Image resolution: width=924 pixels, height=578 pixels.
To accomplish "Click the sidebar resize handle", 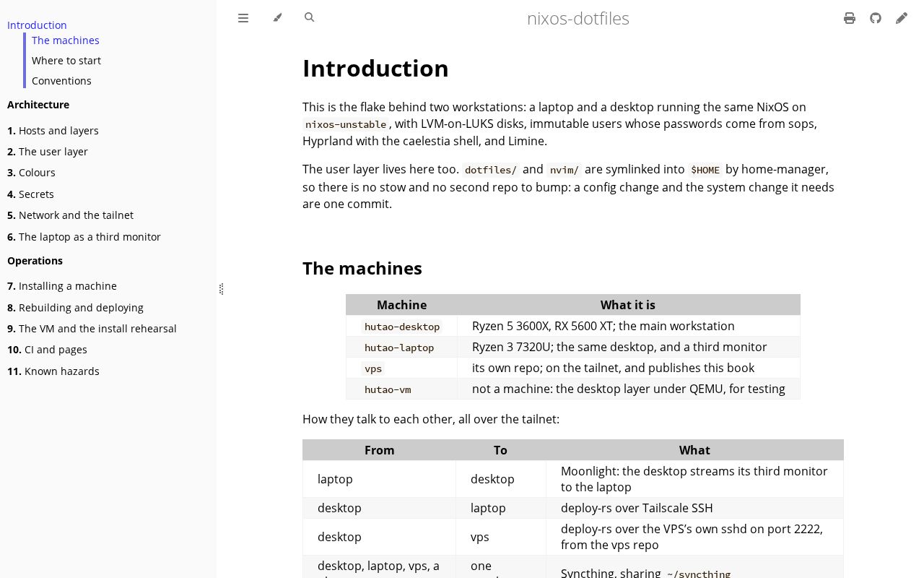I will click(221, 289).
